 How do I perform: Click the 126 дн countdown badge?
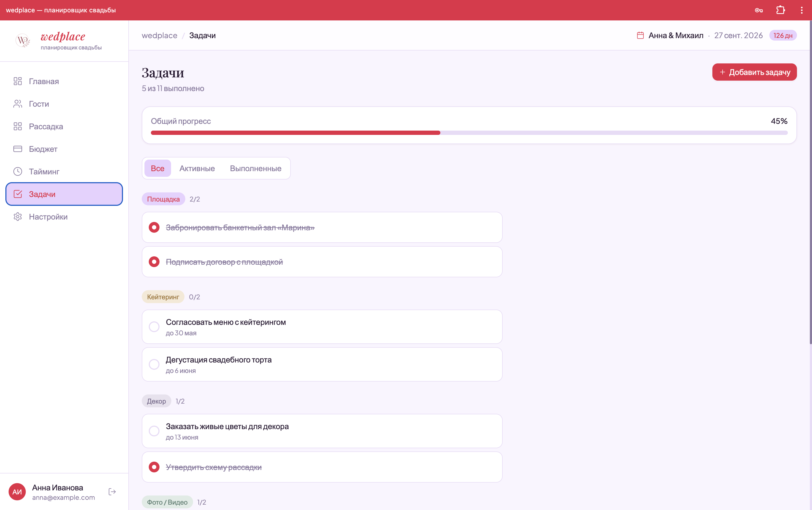pyautogui.click(x=783, y=35)
